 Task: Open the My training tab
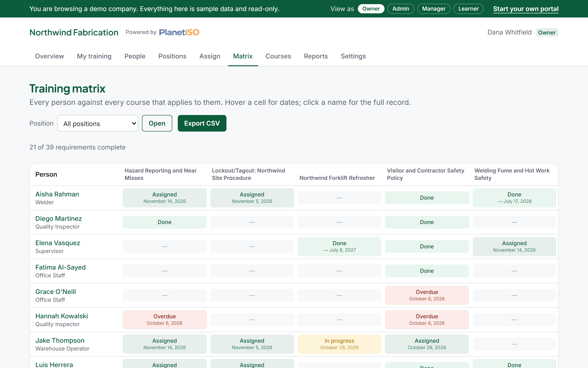[x=94, y=56]
